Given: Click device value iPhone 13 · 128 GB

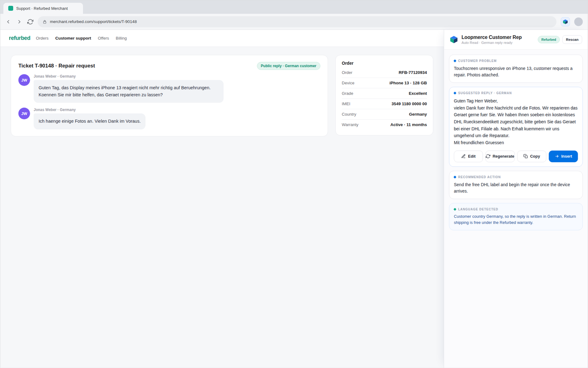Looking at the screenshot, I should [408, 83].
